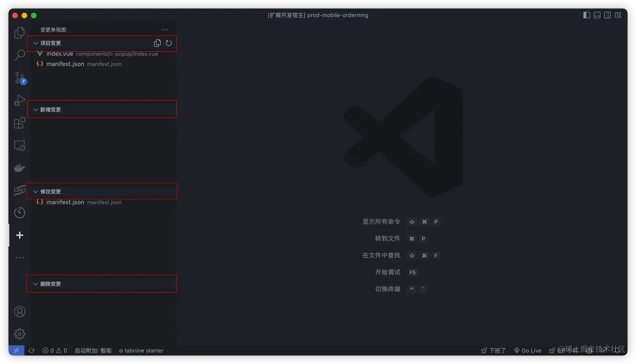Open the Accounts menu
This screenshot has height=364, width=636.
coord(19,311)
